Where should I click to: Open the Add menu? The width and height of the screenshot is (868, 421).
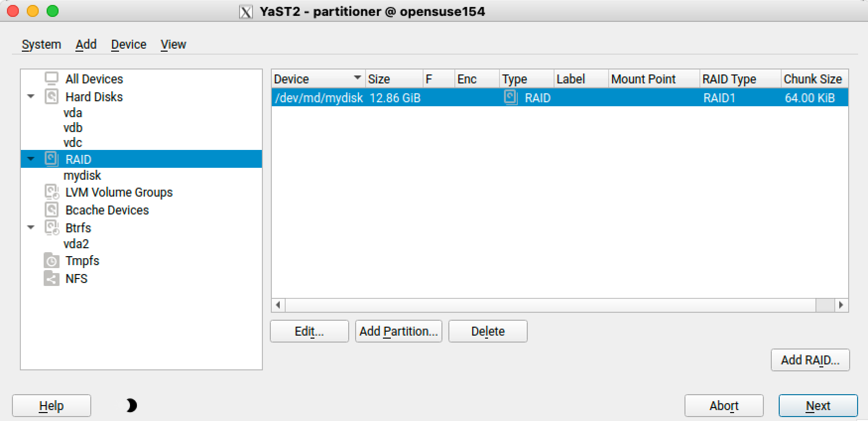[86, 44]
